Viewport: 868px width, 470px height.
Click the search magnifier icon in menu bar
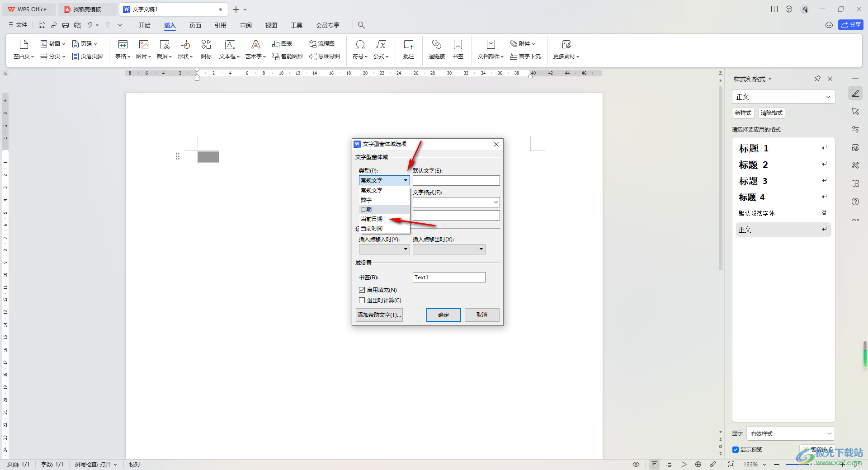361,25
